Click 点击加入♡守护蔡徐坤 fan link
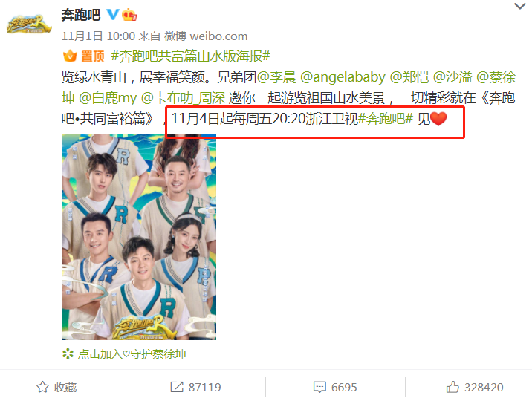This screenshot has width=532, height=401. tap(132, 354)
